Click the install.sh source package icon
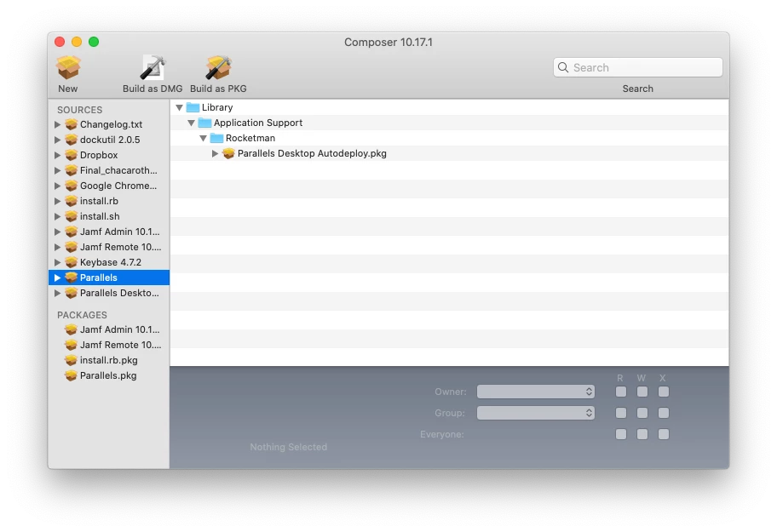 click(72, 216)
